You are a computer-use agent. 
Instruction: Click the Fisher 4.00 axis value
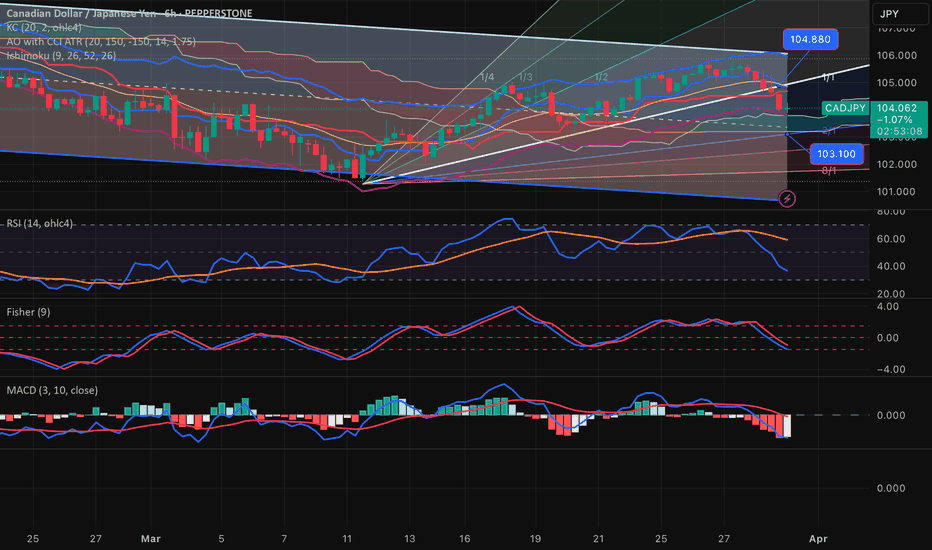click(887, 307)
